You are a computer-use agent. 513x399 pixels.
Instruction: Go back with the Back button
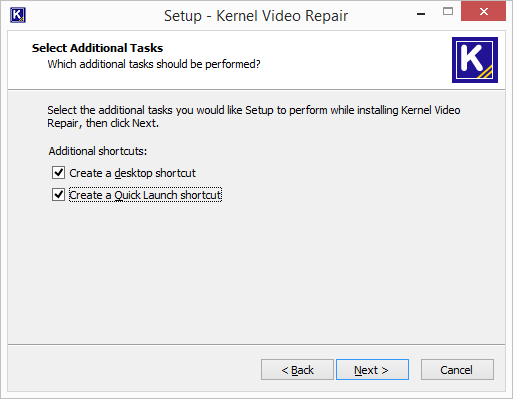pyautogui.click(x=297, y=370)
